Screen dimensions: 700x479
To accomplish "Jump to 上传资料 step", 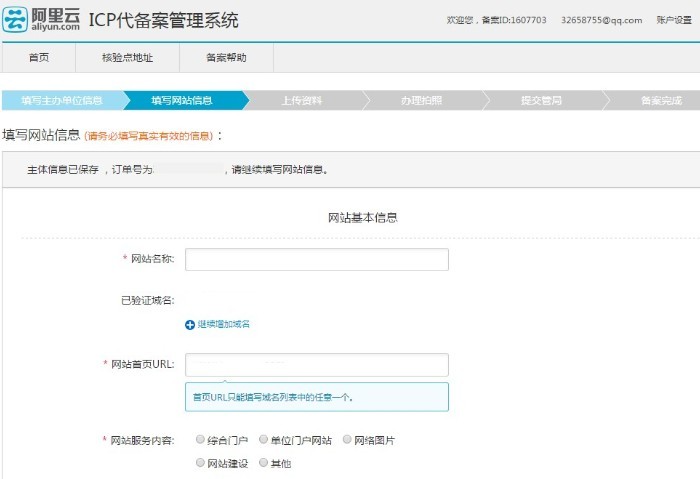I will click(x=301, y=101).
